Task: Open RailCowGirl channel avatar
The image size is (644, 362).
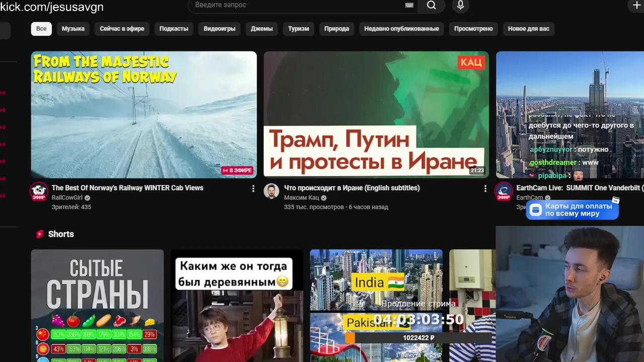Action: (x=39, y=192)
